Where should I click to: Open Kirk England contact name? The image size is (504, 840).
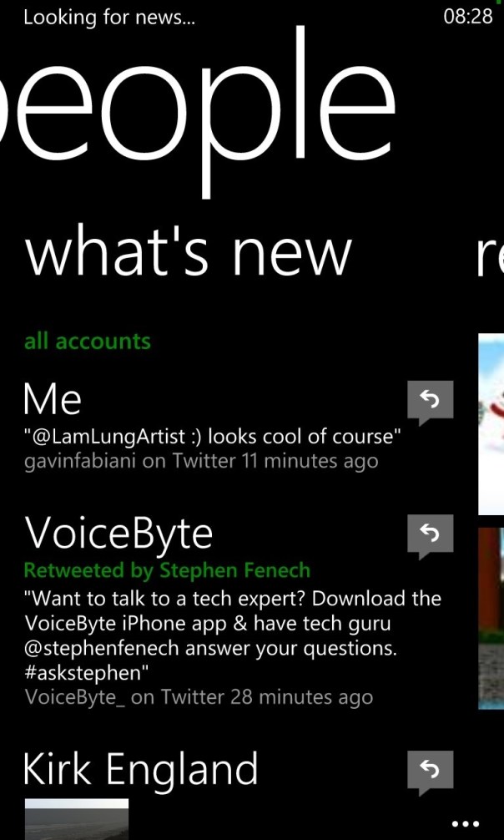click(x=141, y=767)
